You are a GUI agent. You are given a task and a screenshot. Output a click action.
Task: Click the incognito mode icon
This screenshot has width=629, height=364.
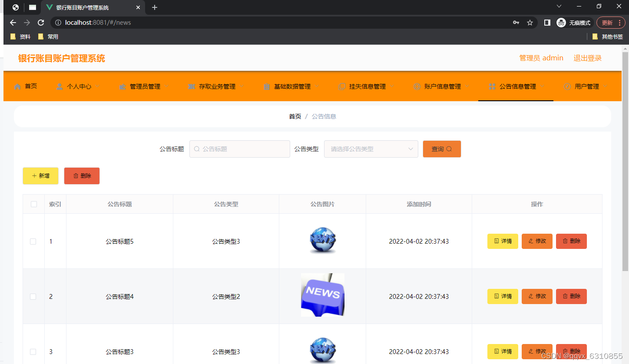[561, 23]
